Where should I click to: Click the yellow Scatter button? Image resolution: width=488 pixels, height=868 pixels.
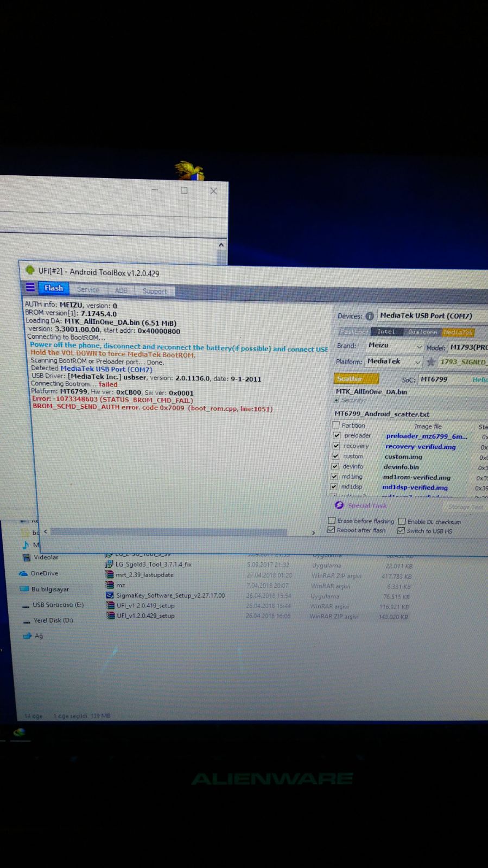point(356,378)
